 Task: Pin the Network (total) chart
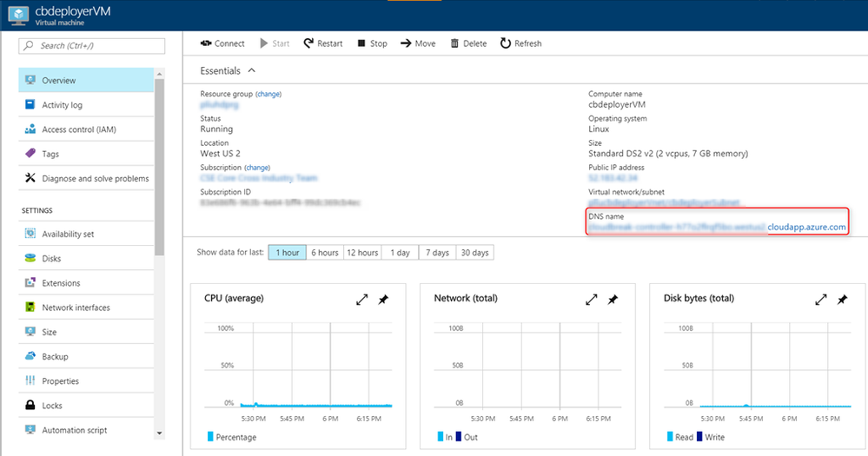[613, 300]
